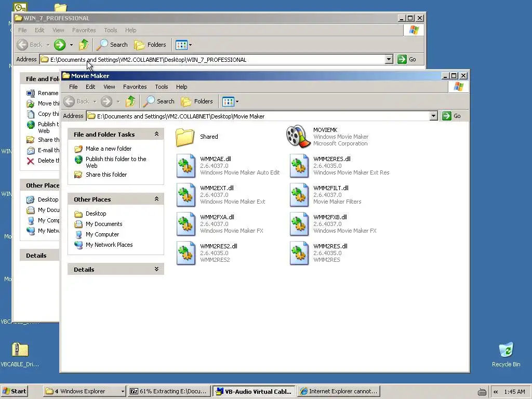
Task: Open Movie Maker address bar dropdown
Action: coord(433,116)
